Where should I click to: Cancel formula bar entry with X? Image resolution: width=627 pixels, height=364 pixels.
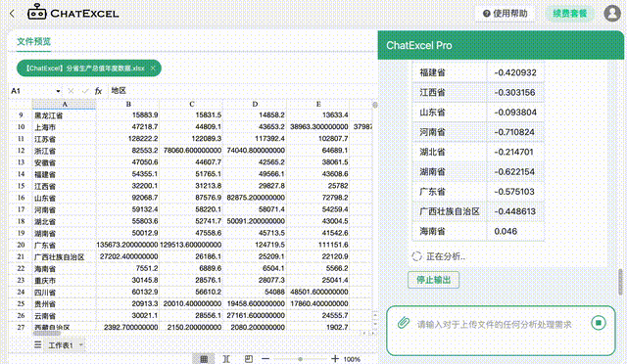71,91
